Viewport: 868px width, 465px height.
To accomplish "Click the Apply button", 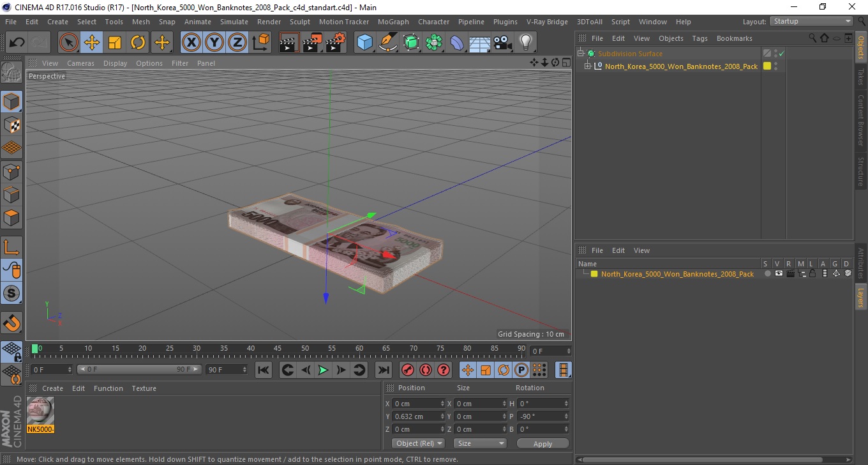I will coord(542,443).
